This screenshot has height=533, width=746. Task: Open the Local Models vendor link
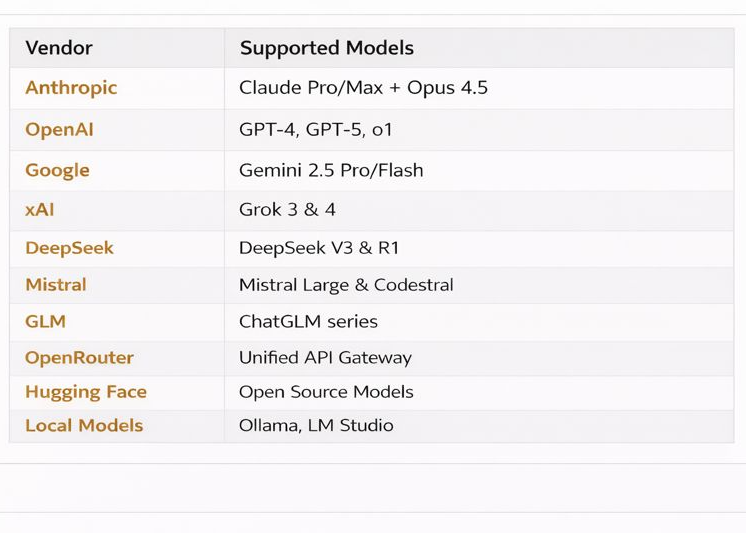pyautogui.click(x=84, y=426)
